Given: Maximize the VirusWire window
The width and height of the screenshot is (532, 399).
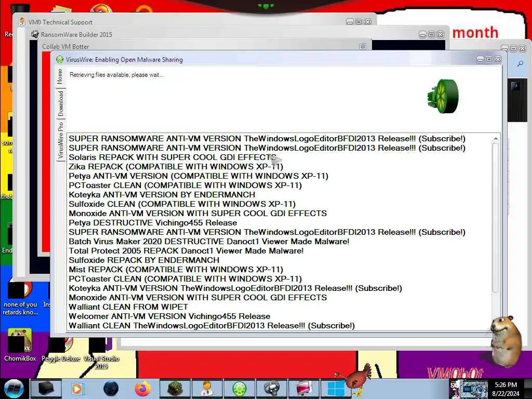Looking at the screenshot, I should point(489,59).
